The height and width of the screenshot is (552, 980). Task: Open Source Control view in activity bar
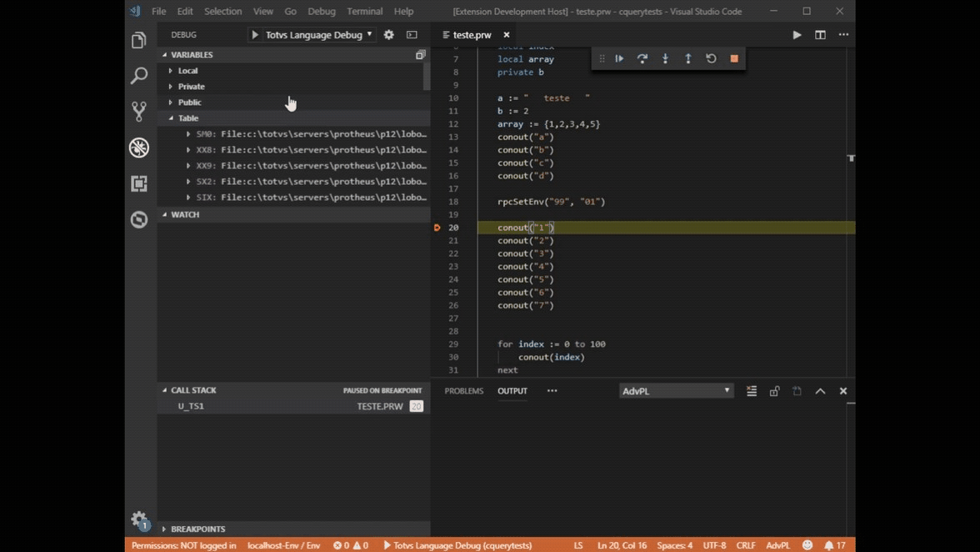coord(138,111)
